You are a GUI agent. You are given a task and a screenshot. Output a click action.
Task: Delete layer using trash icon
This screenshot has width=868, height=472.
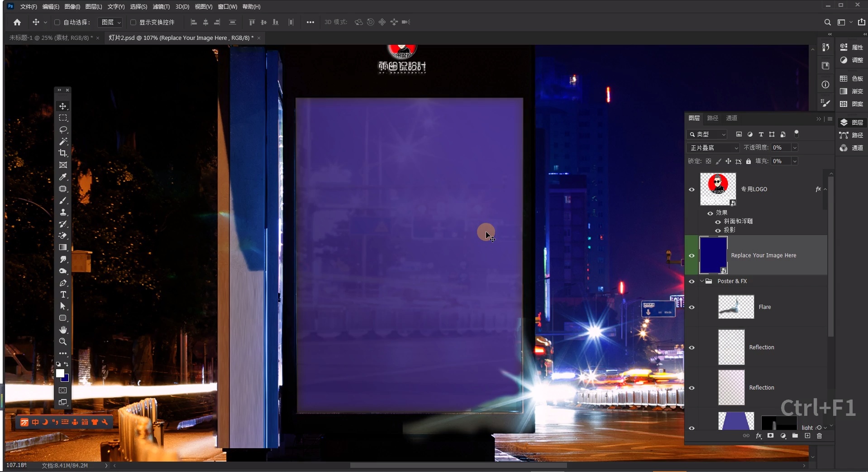[x=819, y=436]
